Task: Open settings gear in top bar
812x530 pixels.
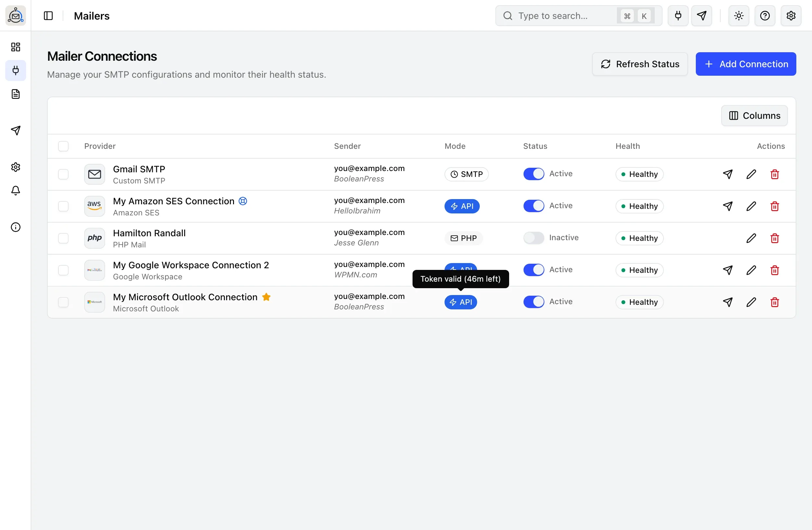Action: pyautogui.click(x=791, y=16)
